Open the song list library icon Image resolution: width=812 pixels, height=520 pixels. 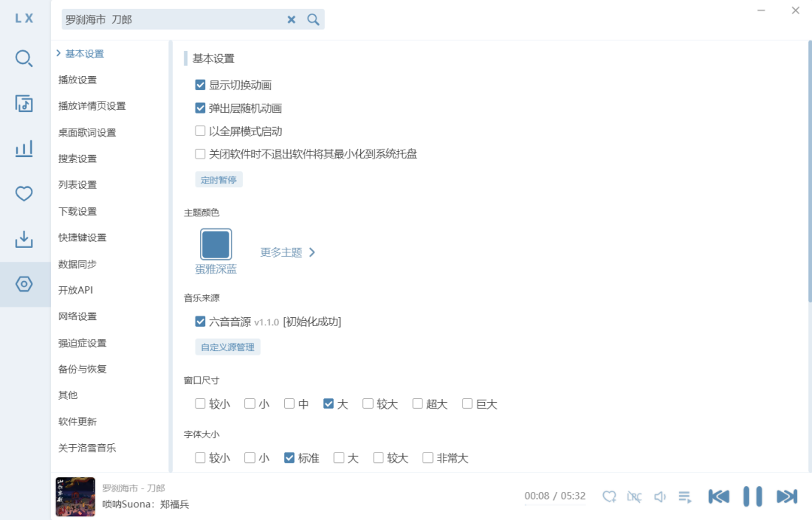tap(24, 104)
